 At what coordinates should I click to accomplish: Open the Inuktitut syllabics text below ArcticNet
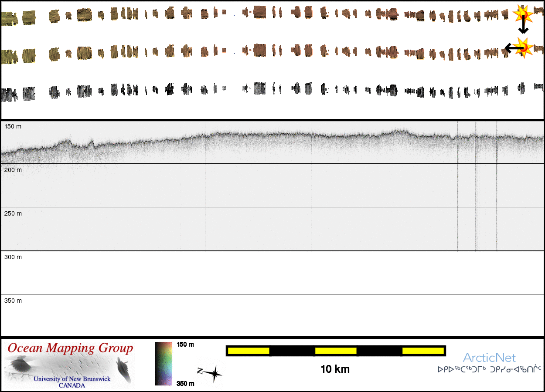pos(489,370)
